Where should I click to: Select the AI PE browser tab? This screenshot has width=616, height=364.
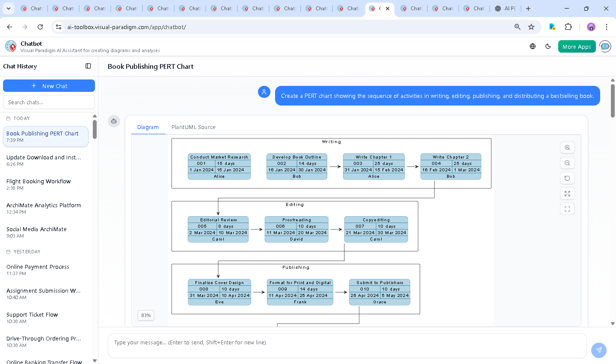pyautogui.click(x=505, y=8)
